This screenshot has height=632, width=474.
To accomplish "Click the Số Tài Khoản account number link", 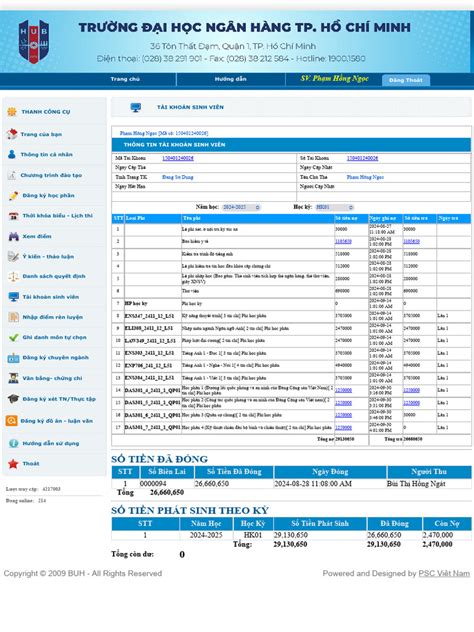I will tap(362, 158).
